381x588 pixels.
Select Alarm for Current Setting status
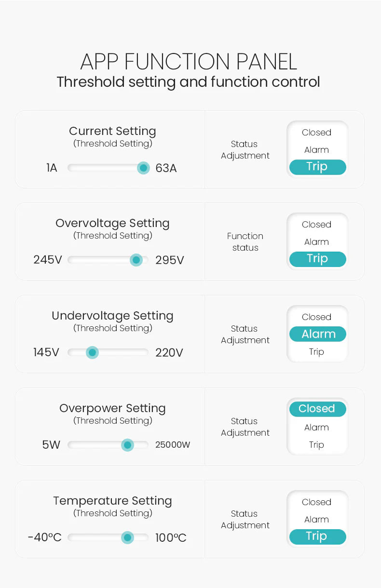pos(317,150)
